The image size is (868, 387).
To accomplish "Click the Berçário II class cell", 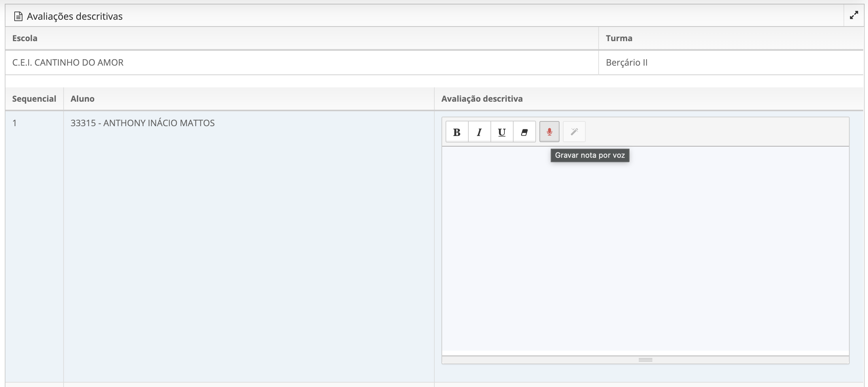I will click(627, 63).
